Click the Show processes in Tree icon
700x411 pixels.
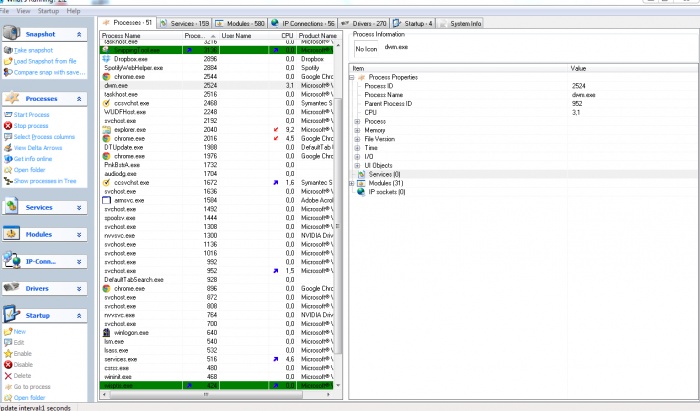(8, 181)
